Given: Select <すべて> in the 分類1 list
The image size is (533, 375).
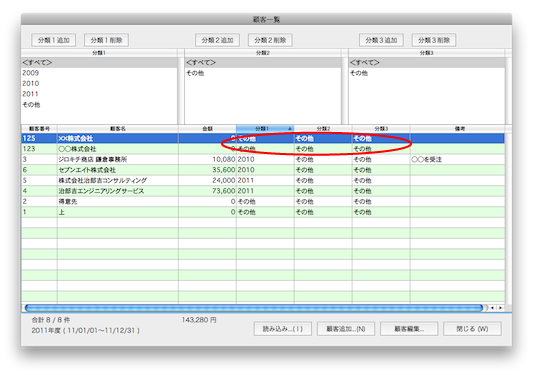Looking at the screenshot, I should pyautogui.click(x=99, y=63).
